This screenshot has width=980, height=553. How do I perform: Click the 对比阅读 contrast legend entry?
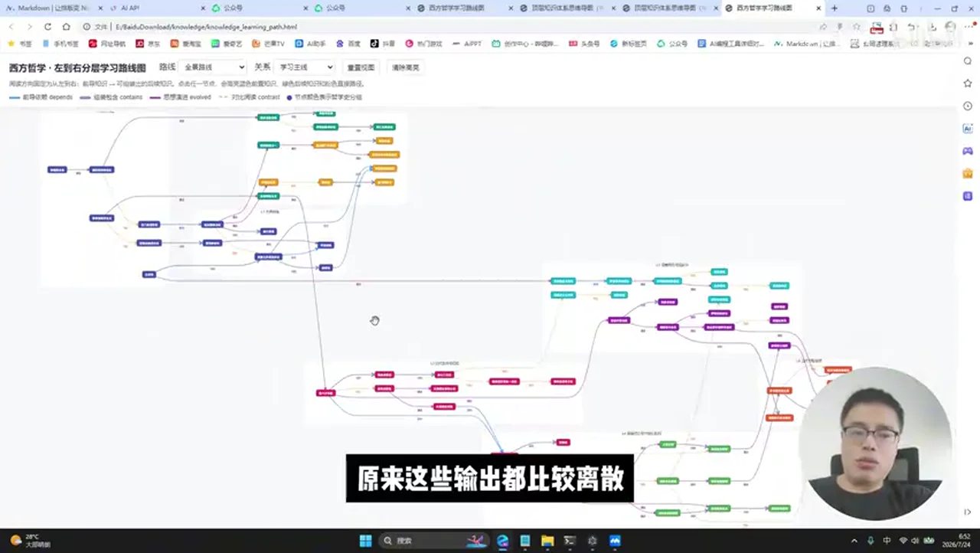(x=250, y=97)
